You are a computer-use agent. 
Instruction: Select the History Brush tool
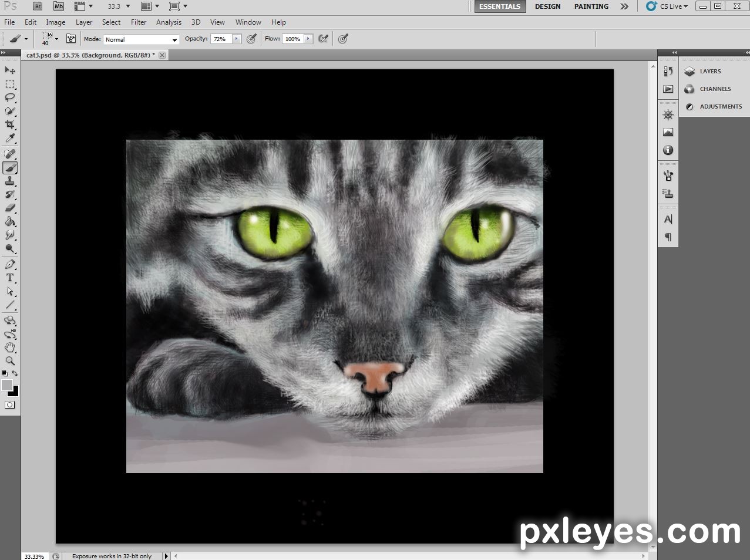pos(10,194)
